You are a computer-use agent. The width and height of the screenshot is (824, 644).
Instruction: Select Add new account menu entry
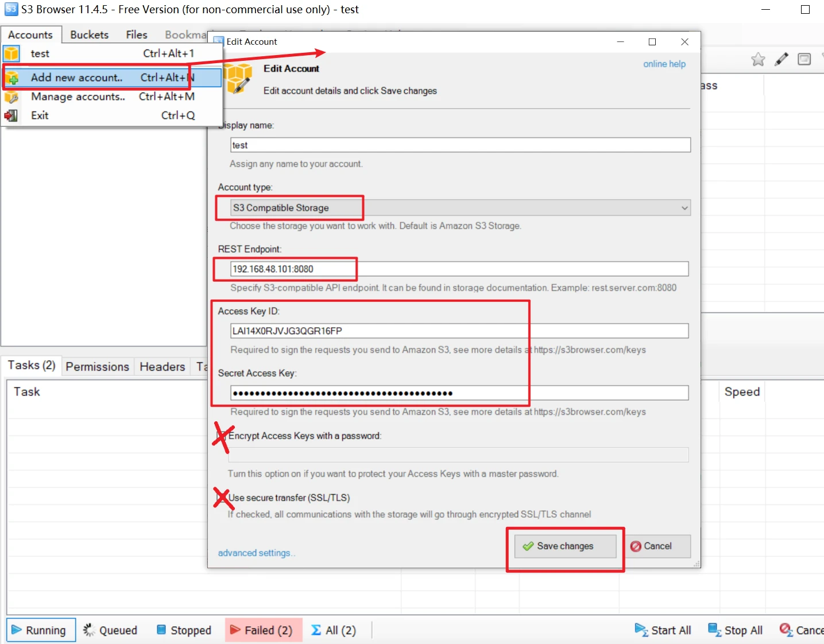point(76,77)
